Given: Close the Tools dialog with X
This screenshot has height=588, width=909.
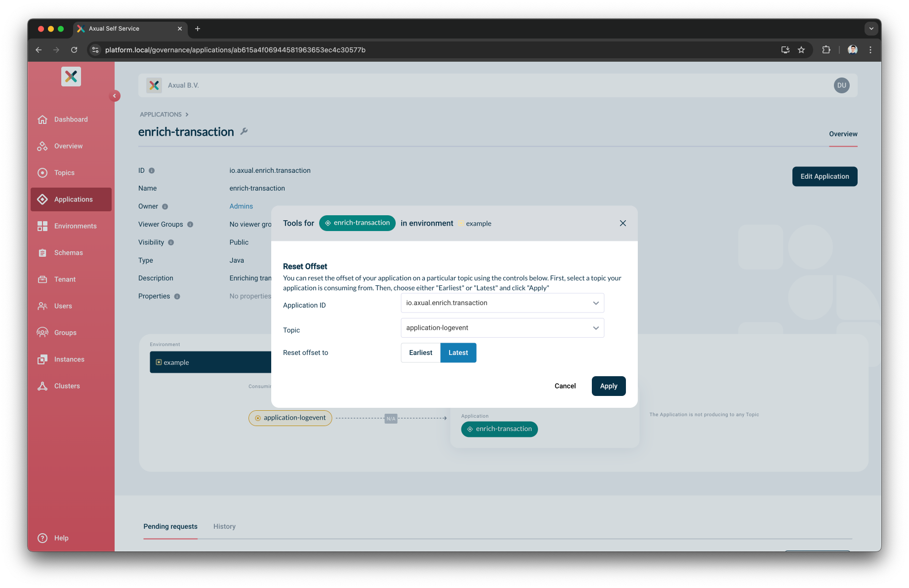Looking at the screenshot, I should tap(623, 223).
